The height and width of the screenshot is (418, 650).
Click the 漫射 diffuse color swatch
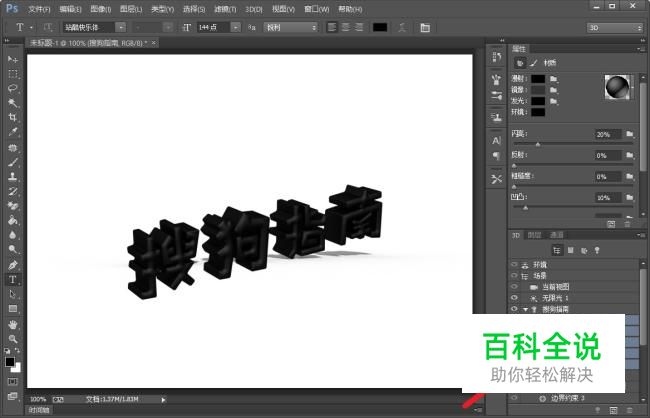(538, 79)
